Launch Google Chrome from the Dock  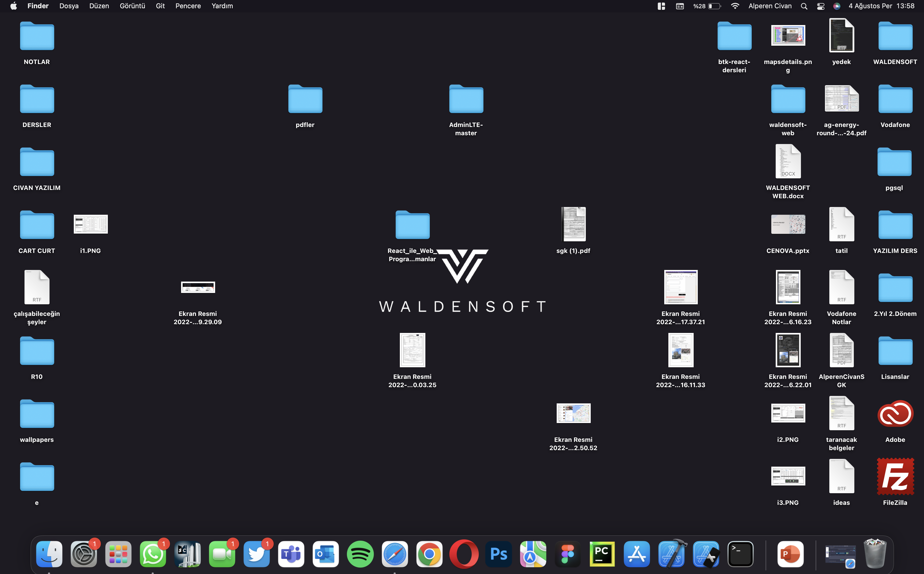point(429,554)
